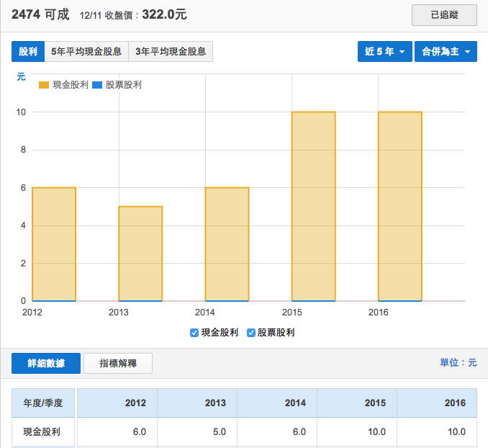Click the 2014 bar in the chart
Viewport: 488px width, 448px height.
pyautogui.click(x=227, y=244)
